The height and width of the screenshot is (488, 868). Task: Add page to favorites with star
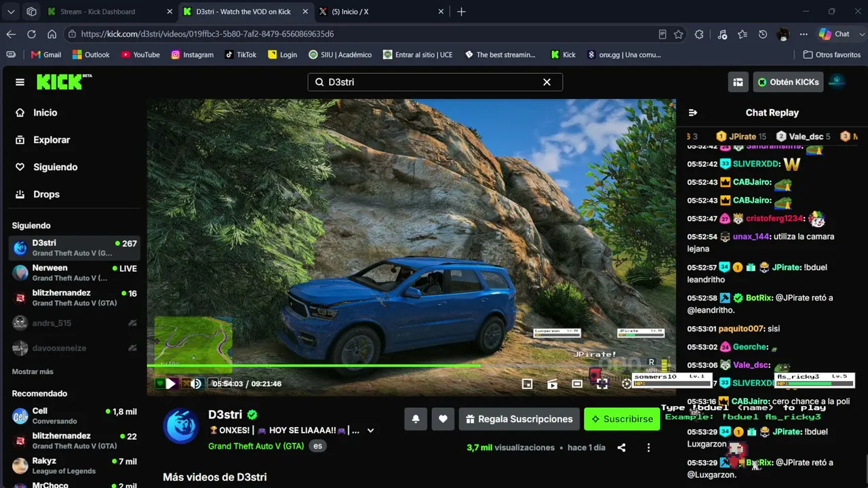point(678,34)
